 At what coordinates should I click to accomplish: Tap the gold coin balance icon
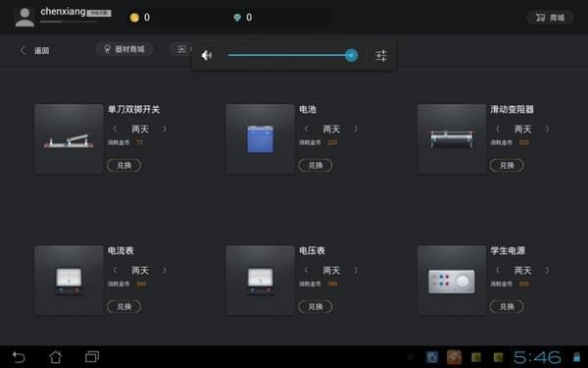(x=134, y=18)
